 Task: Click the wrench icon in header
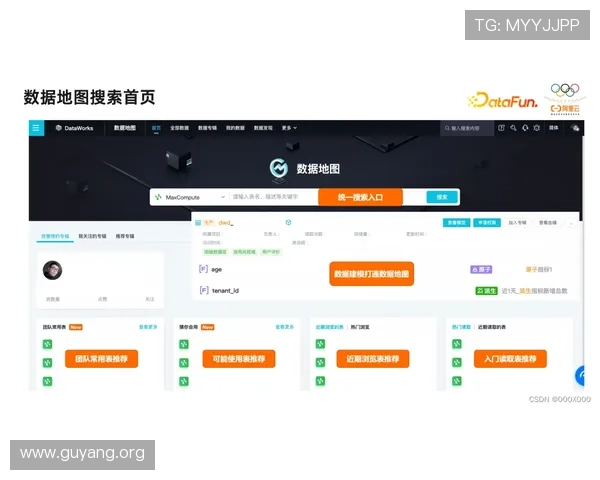(513, 128)
